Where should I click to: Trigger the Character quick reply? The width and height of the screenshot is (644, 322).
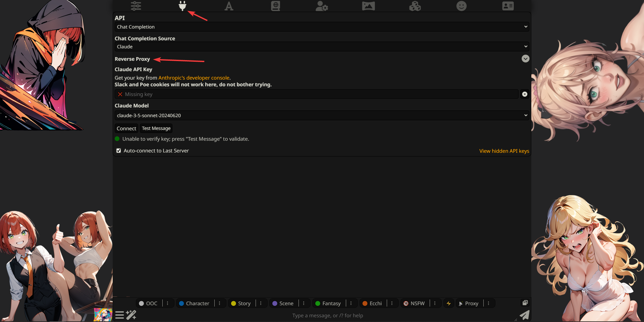coord(194,303)
